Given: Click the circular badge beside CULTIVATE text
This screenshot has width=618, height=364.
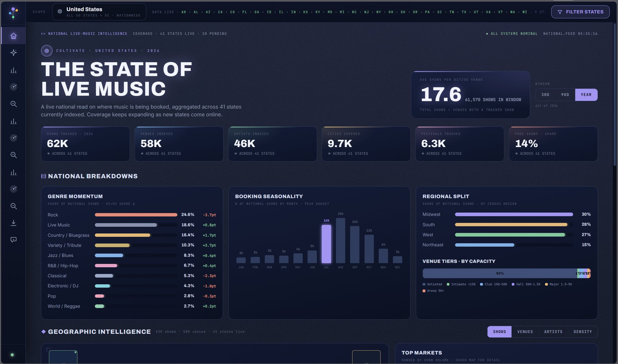Looking at the screenshot, I should [x=47, y=50].
